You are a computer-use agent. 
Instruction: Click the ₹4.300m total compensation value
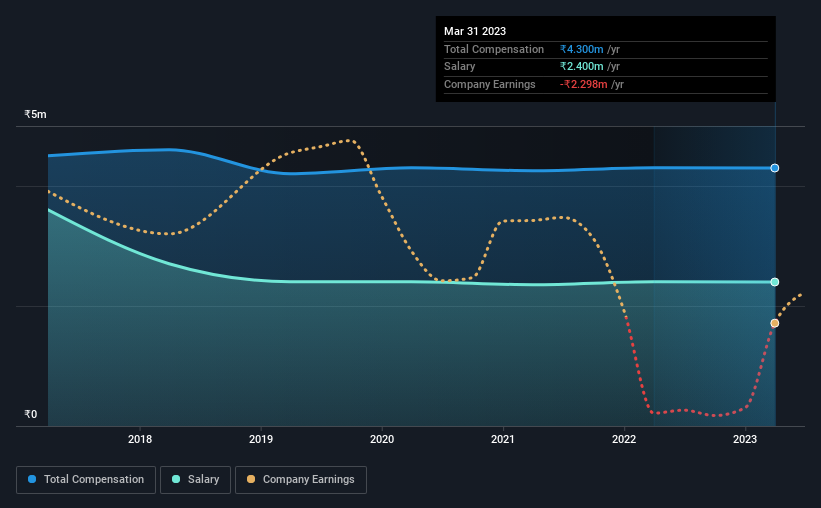pyautogui.click(x=581, y=49)
